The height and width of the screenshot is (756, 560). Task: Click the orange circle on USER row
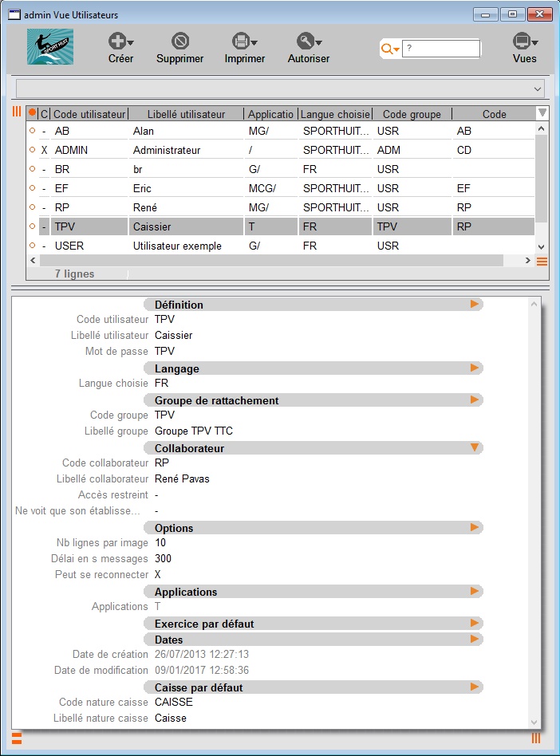(33, 246)
